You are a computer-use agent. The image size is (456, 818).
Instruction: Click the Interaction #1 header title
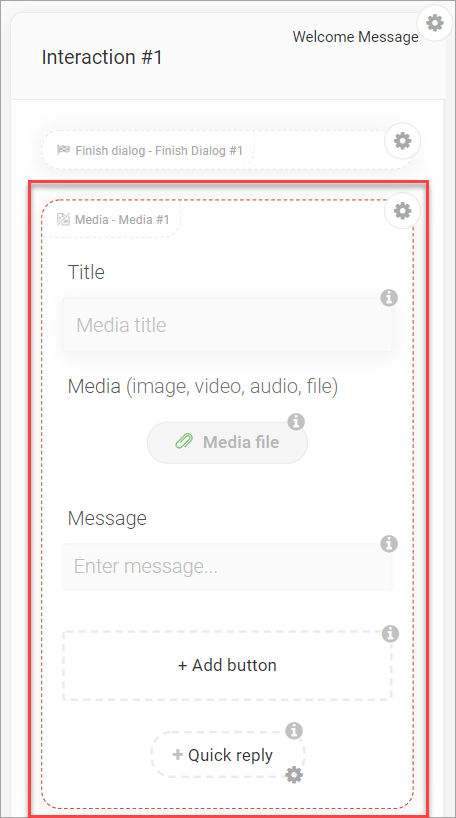click(102, 57)
